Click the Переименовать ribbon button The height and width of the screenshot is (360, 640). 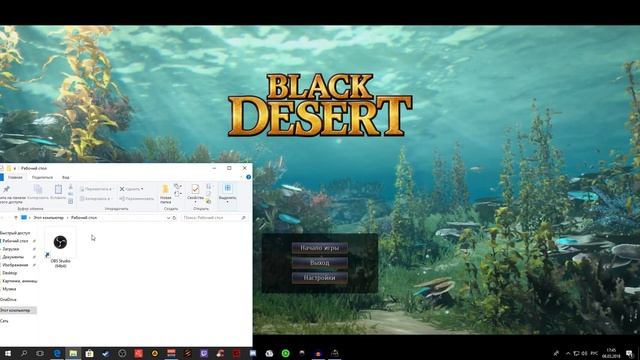tap(137, 198)
